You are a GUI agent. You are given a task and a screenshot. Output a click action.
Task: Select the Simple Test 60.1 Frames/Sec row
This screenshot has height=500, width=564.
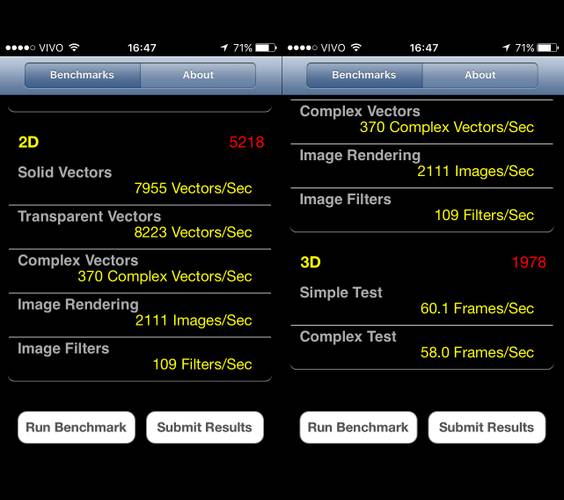pos(422,301)
